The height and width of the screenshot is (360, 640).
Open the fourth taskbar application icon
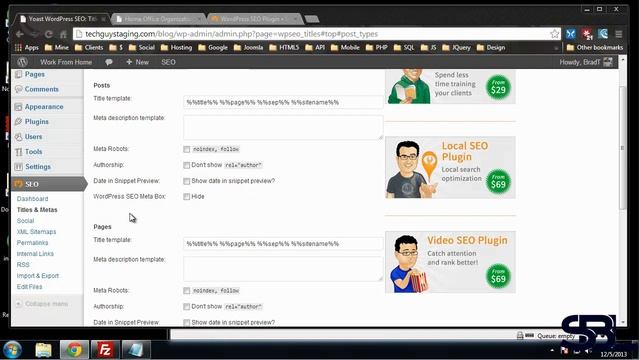(136, 350)
